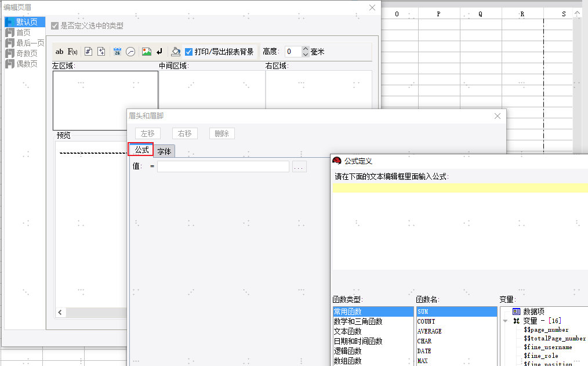
Task: Open formula editor with the ... button
Action: pos(299,166)
